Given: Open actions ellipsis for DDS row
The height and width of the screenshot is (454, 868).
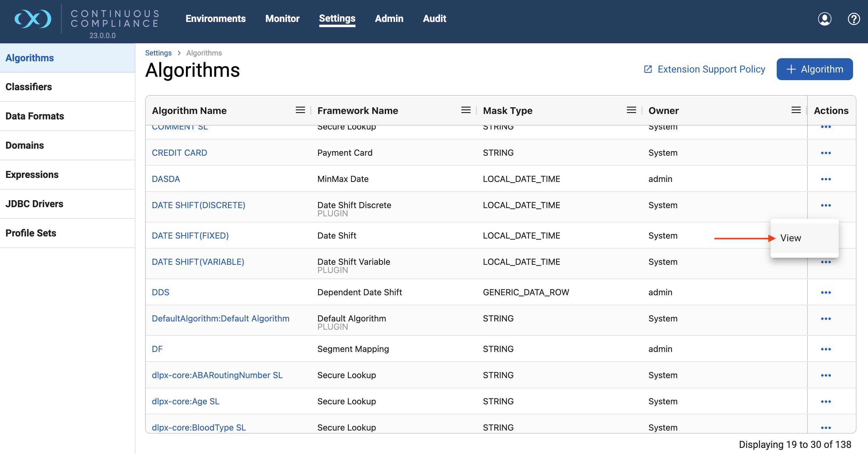Looking at the screenshot, I should coord(825,293).
